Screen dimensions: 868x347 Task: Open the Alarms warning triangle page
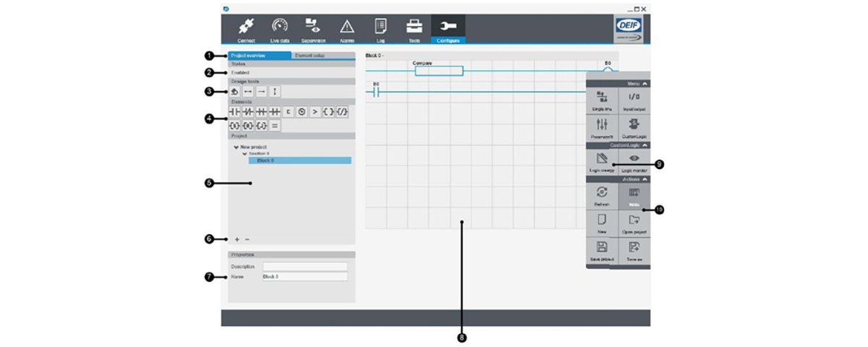pyautogui.click(x=347, y=29)
